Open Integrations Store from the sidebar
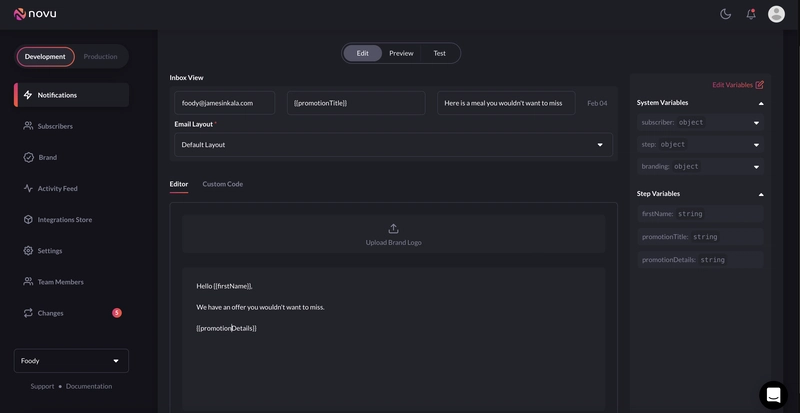 tap(64, 219)
